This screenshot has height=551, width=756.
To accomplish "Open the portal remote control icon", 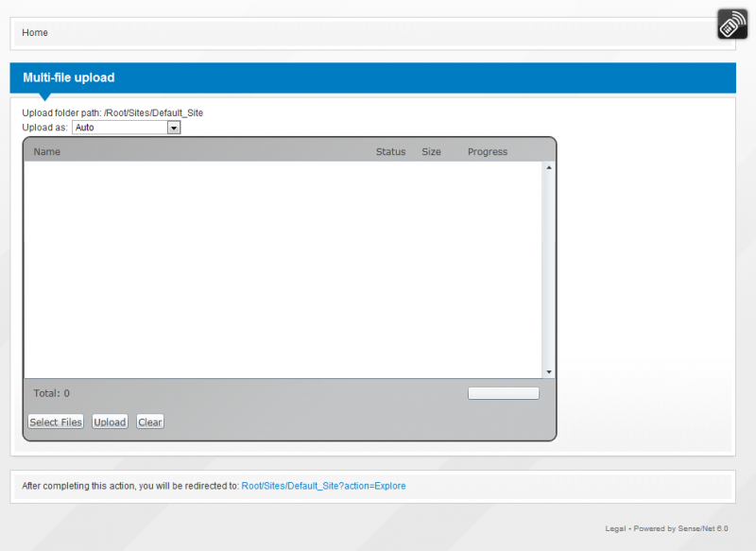I will coord(731,25).
